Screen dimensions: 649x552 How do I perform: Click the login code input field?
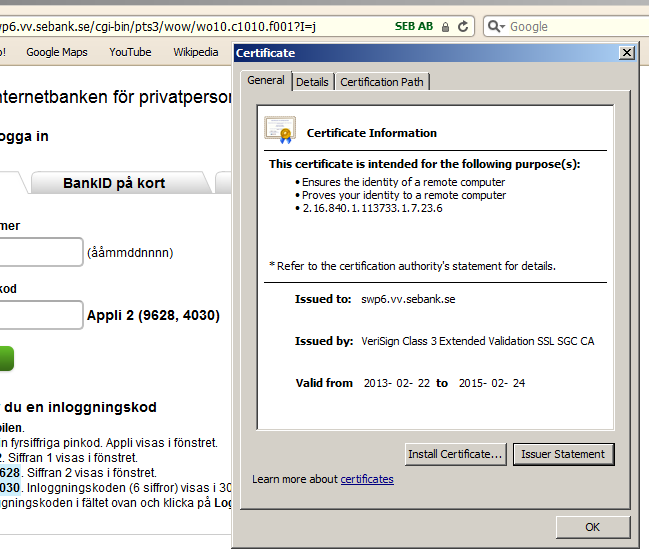tap(41, 315)
